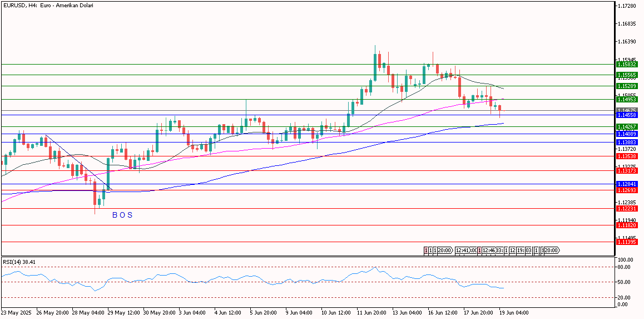This screenshot has width=644, height=319.
Task: Select the green 1.15289 price level label
Action: point(627,86)
